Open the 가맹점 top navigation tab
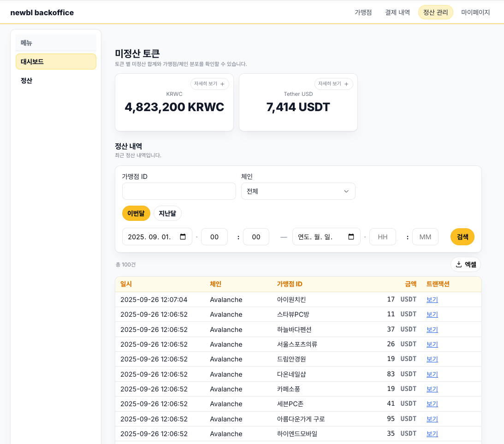The width and height of the screenshot is (504, 444). [x=363, y=12]
